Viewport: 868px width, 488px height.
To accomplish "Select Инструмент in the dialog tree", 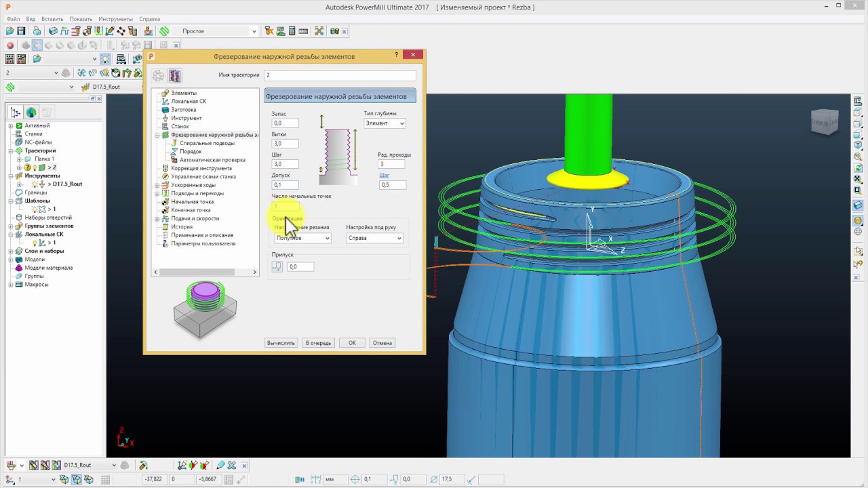I will tap(186, 118).
